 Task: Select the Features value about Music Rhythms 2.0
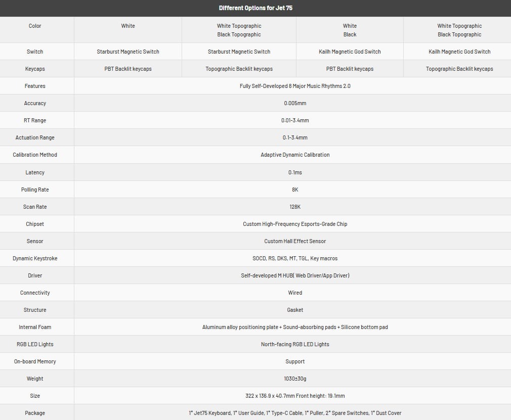295,86
